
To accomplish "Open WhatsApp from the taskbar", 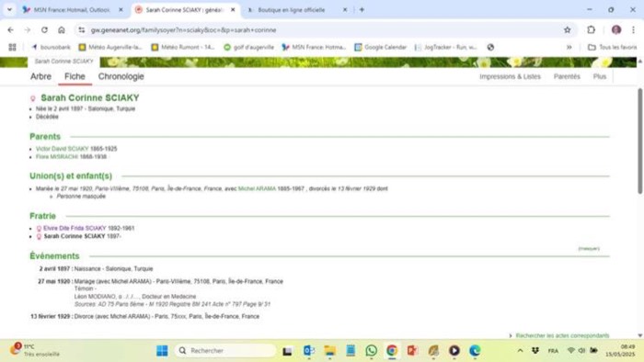I will (372, 351).
